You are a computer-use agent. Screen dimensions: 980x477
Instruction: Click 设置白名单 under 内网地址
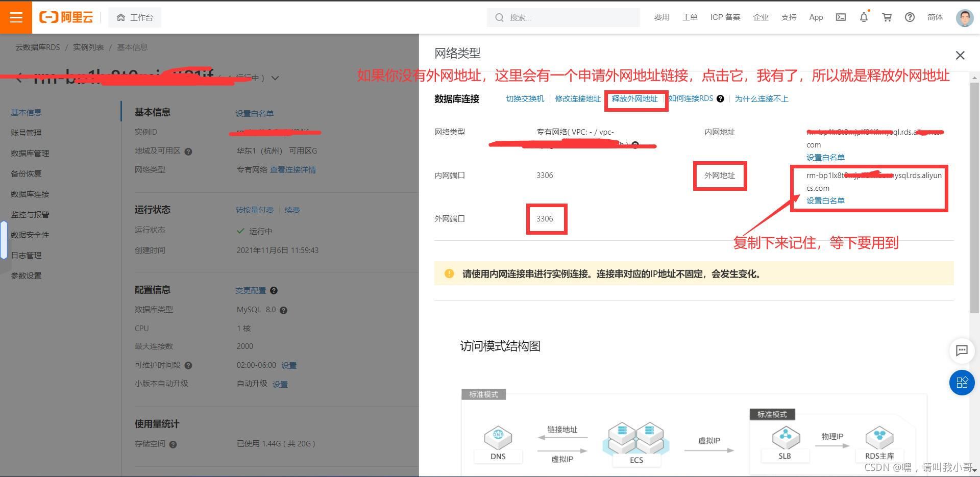click(x=825, y=158)
